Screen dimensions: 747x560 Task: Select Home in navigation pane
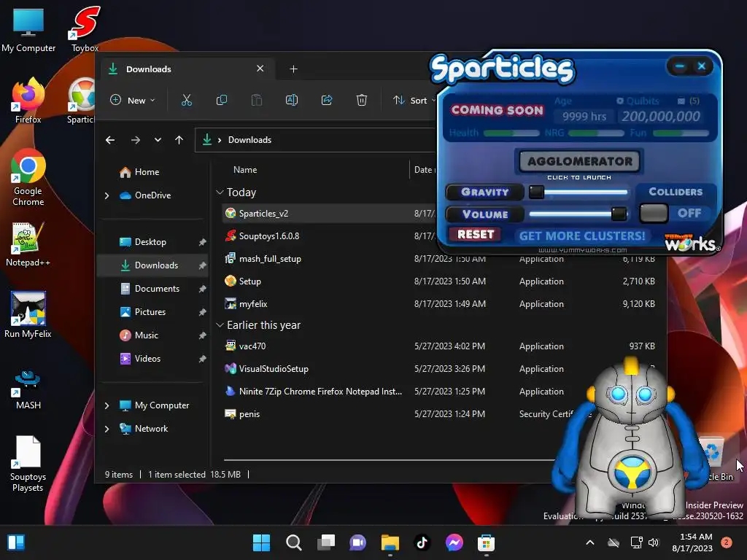point(139,172)
